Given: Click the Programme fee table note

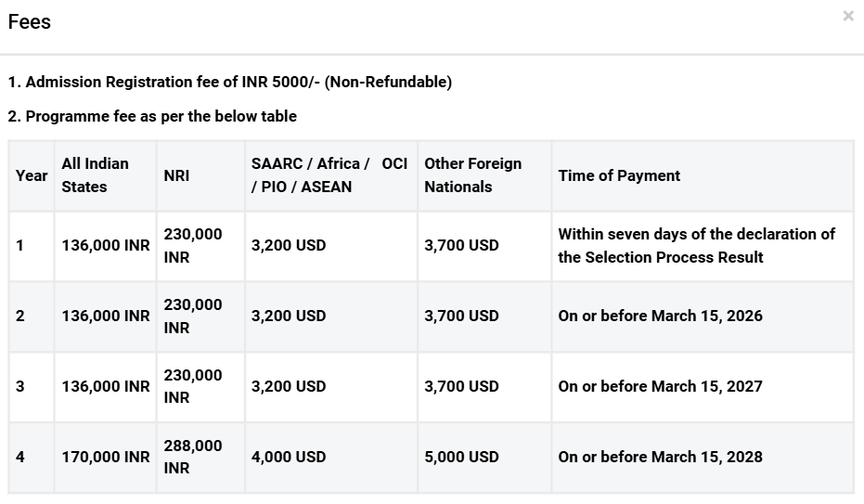Looking at the screenshot, I should (152, 116).
